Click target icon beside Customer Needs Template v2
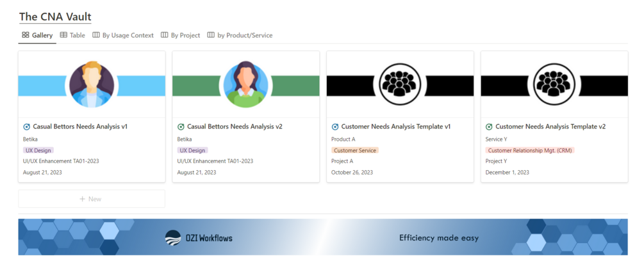 coord(490,127)
